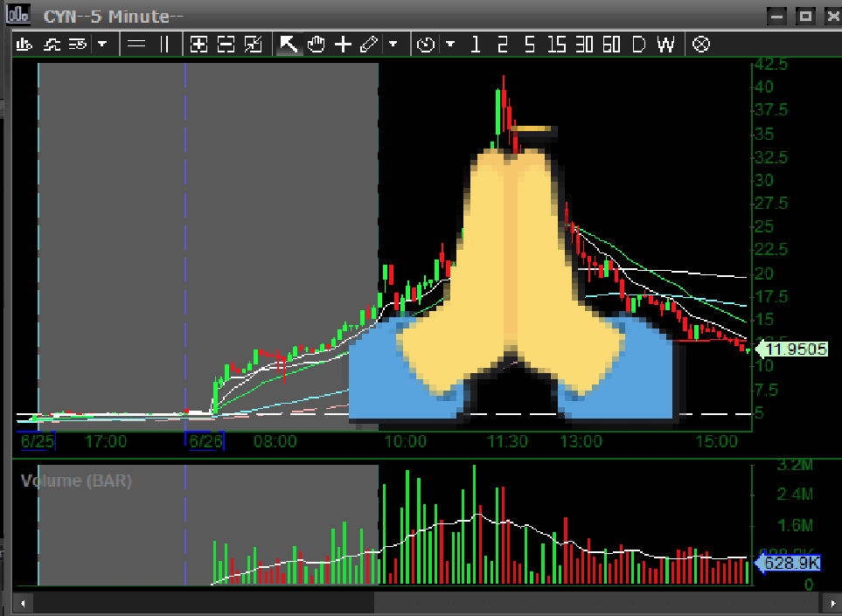Image resolution: width=842 pixels, height=616 pixels.
Task: Select the 5 minute interval
Action: (x=530, y=44)
